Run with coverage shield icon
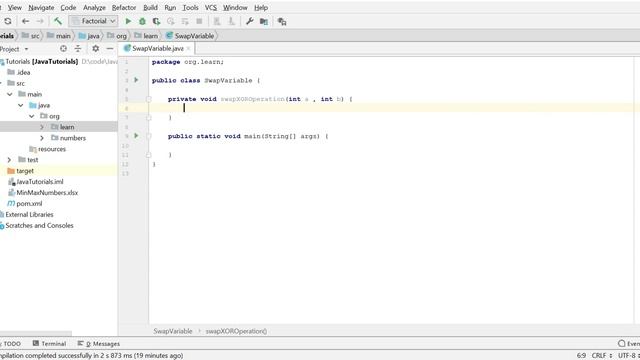Viewport: 640px width, 360px height. coord(156,21)
